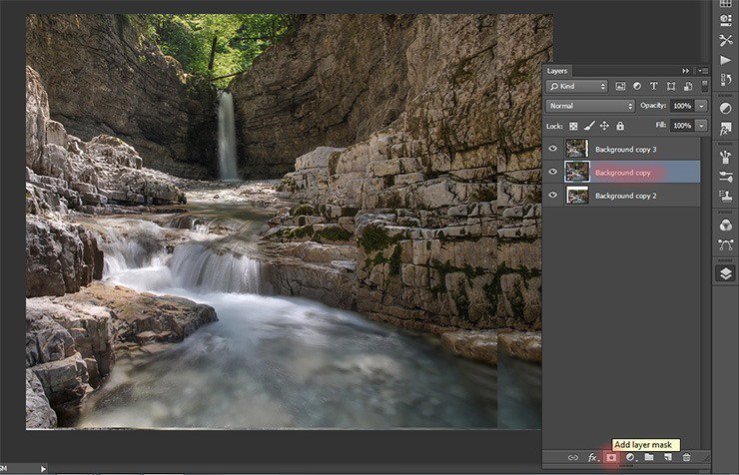The width and height of the screenshot is (739, 475).
Task: Create a new fill or adjustment layer
Action: (630, 457)
